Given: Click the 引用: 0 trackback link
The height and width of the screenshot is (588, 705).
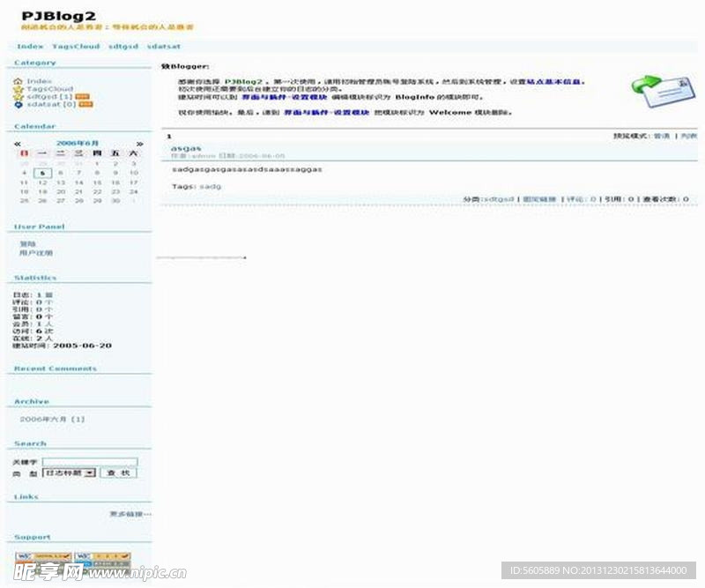Looking at the screenshot, I should (x=620, y=199).
